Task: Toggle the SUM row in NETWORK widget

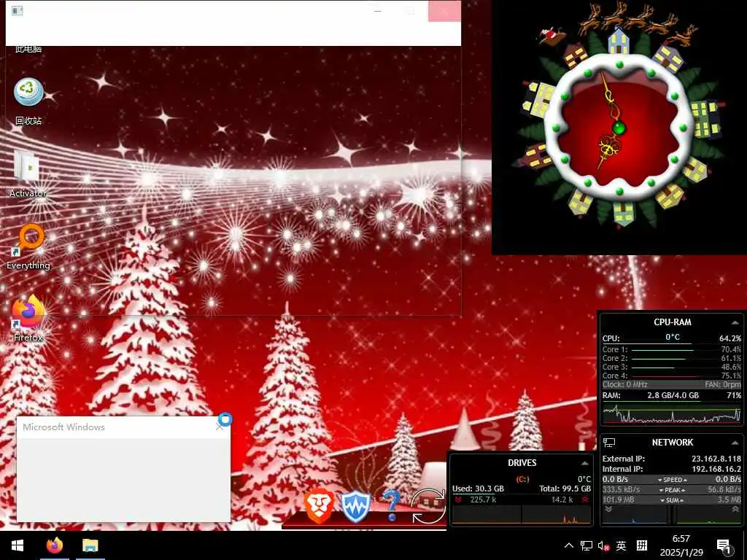Action: (x=672, y=500)
